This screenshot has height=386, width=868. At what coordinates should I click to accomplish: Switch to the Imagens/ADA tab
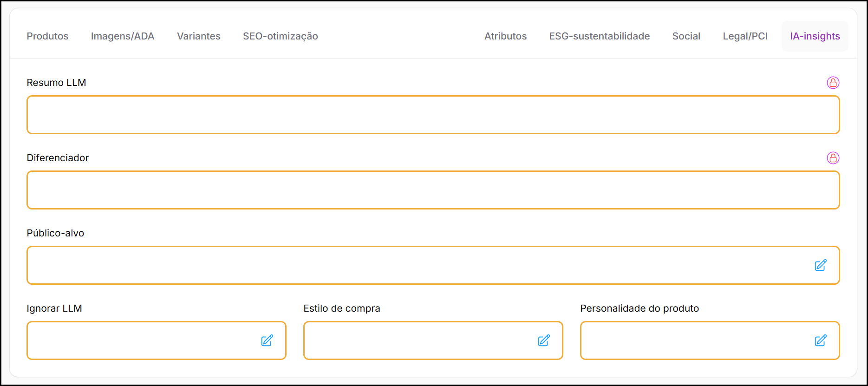(x=123, y=36)
